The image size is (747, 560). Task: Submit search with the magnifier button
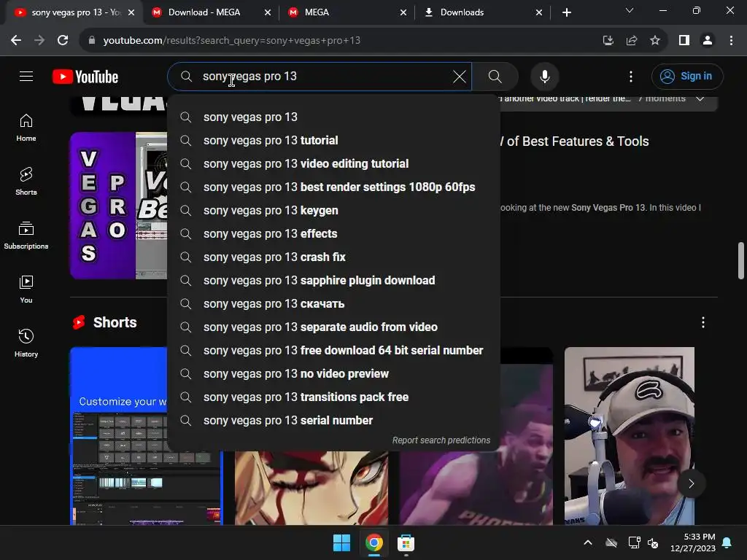tap(495, 76)
